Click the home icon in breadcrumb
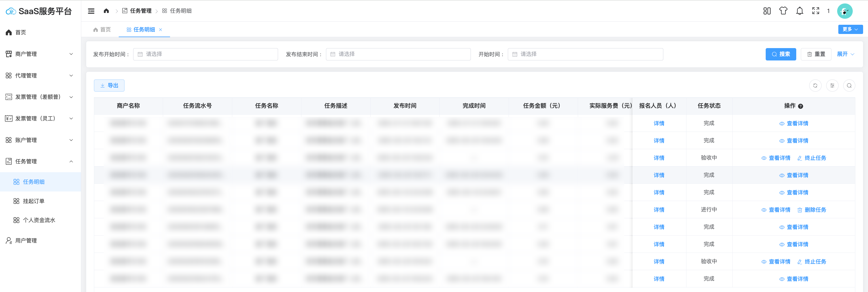Viewport: 868px width, 292px height. (x=106, y=11)
